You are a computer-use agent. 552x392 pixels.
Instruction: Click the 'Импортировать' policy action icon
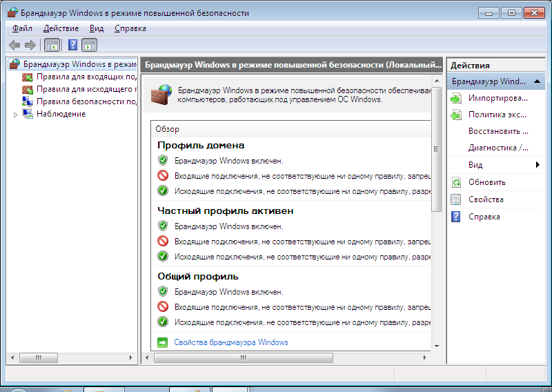tap(456, 99)
